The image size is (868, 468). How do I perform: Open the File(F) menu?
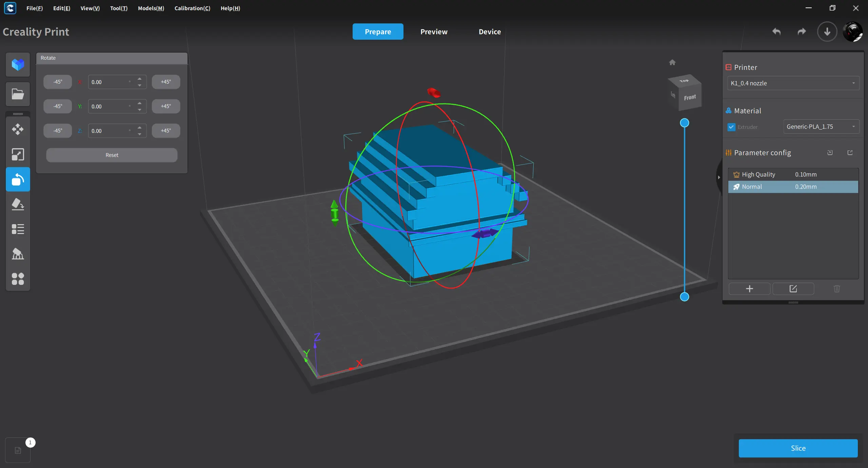click(35, 8)
